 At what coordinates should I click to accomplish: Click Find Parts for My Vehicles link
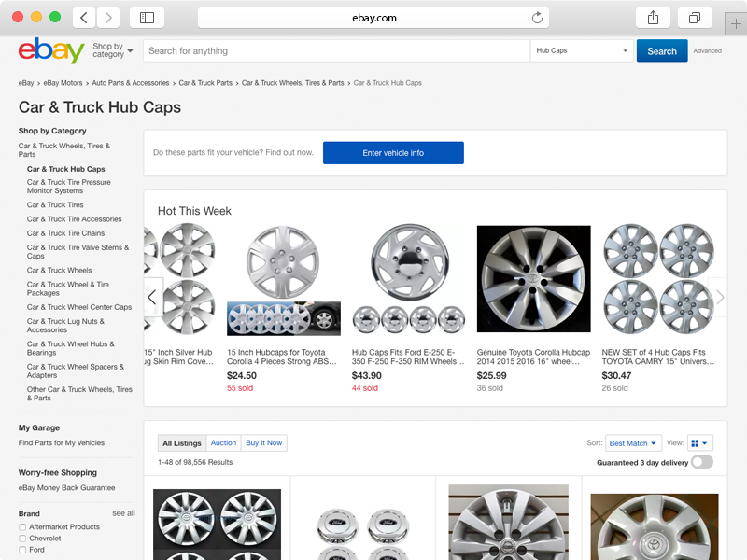pyautogui.click(x=61, y=442)
